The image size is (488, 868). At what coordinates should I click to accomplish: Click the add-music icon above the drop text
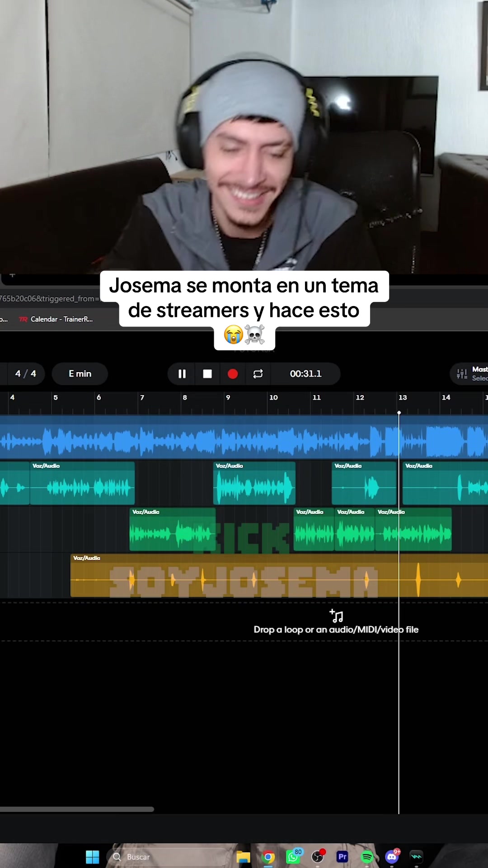tap(336, 616)
